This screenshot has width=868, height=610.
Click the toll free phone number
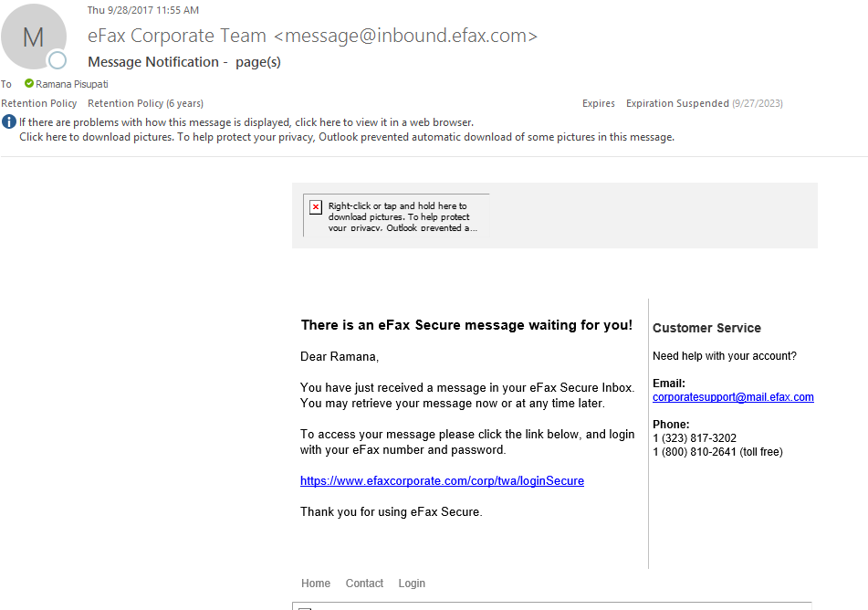(717, 452)
